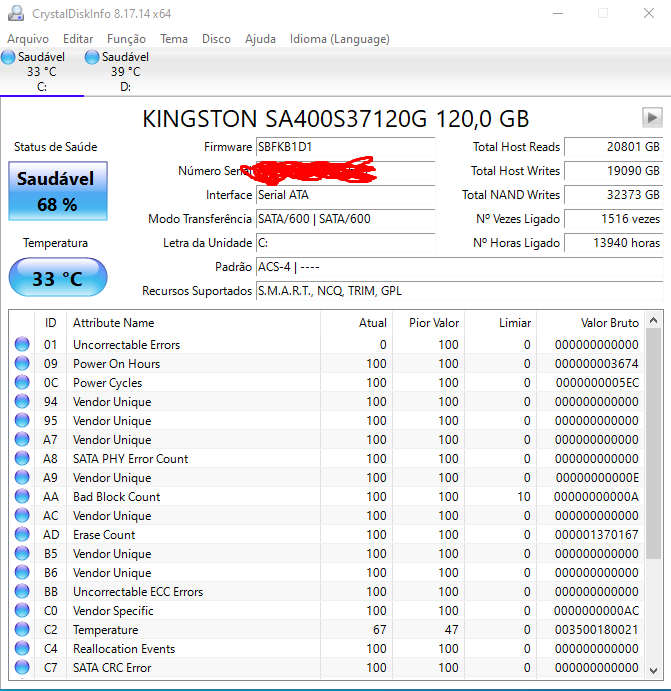Click status orb for row AC Vendor Unique
Screen dimensions: 671x691
22,515
